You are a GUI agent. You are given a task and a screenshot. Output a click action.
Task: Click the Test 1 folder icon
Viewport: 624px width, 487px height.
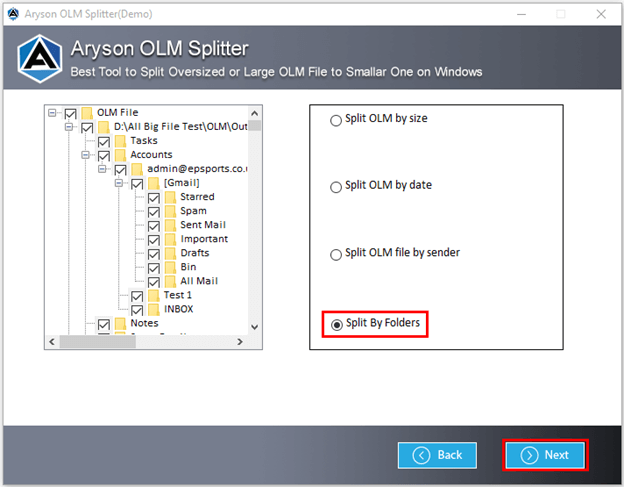point(154,295)
